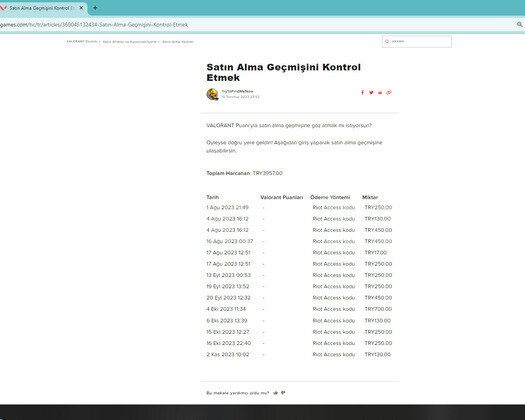The height and width of the screenshot is (420, 525).
Task: Click Riot Access kodu in 4 Eki row
Action: (x=334, y=309)
